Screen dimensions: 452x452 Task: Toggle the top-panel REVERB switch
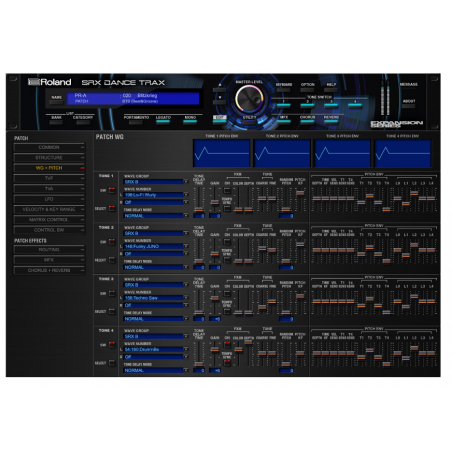331,121
